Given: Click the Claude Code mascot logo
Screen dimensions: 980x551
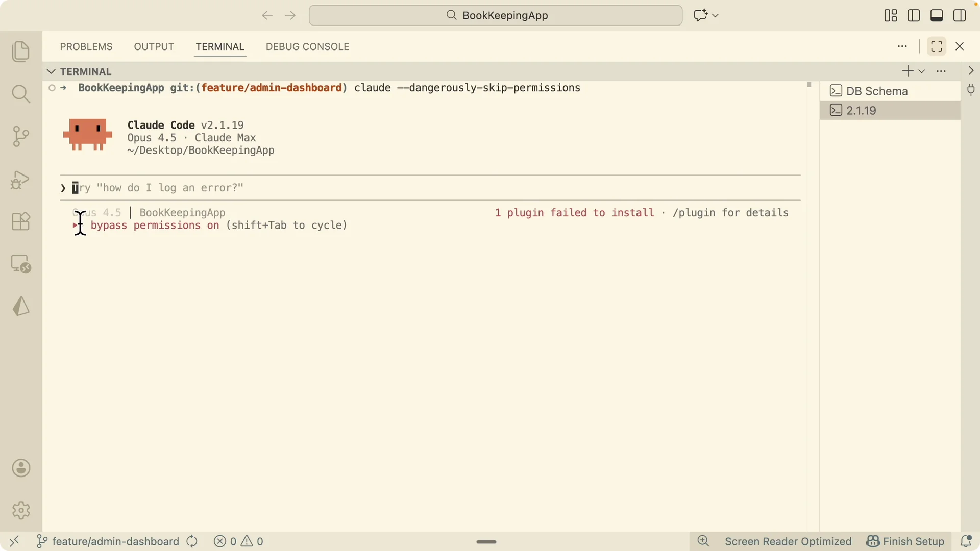Looking at the screenshot, I should pos(87,135).
